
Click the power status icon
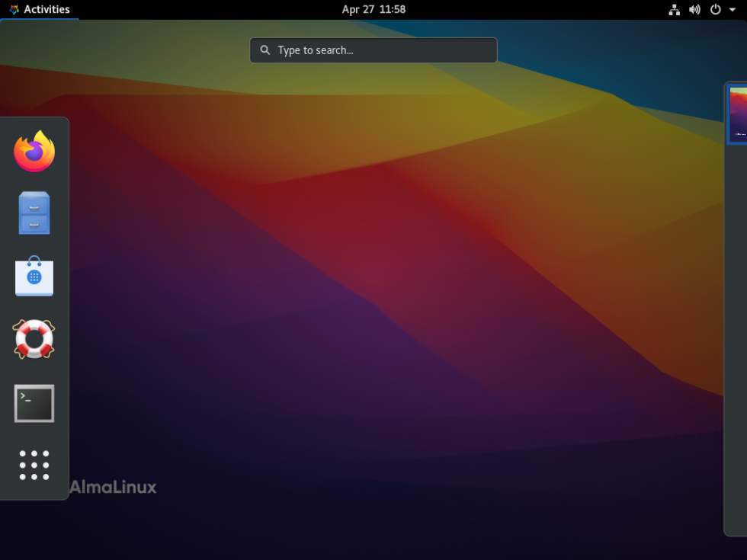[x=713, y=9]
